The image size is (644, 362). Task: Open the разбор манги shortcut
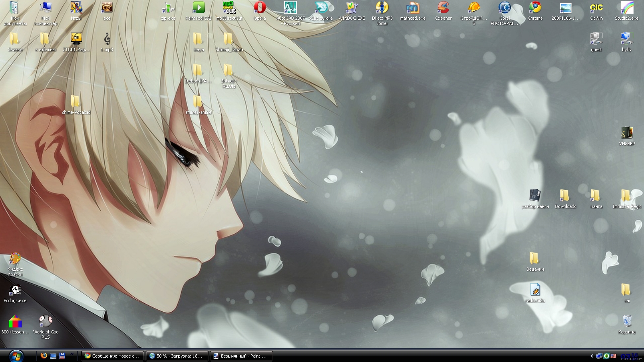(x=535, y=199)
